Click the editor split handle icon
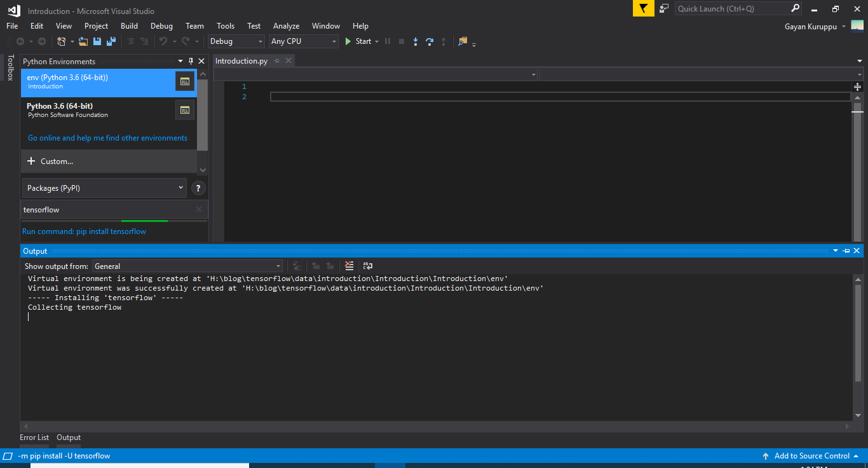The width and height of the screenshot is (868, 468). coord(857,86)
